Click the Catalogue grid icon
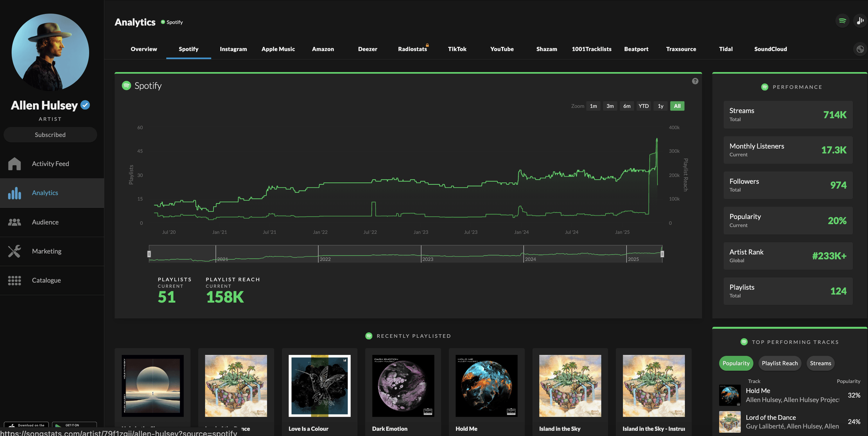 (14, 280)
